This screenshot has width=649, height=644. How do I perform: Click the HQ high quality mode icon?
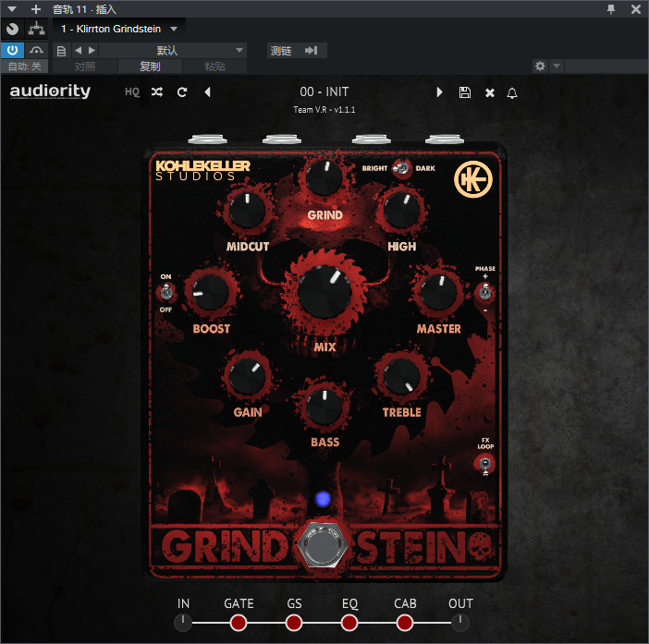132,91
